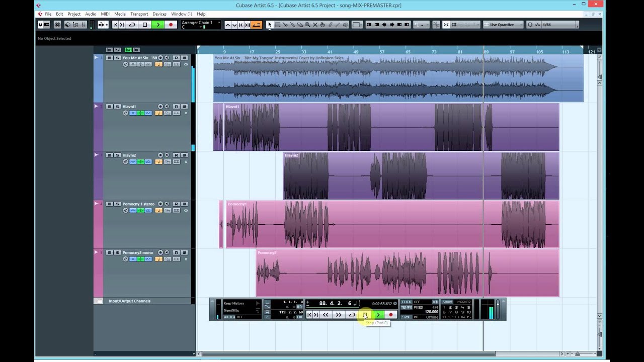Select the Mute X tool
This screenshot has height=362, width=644.
point(315,25)
